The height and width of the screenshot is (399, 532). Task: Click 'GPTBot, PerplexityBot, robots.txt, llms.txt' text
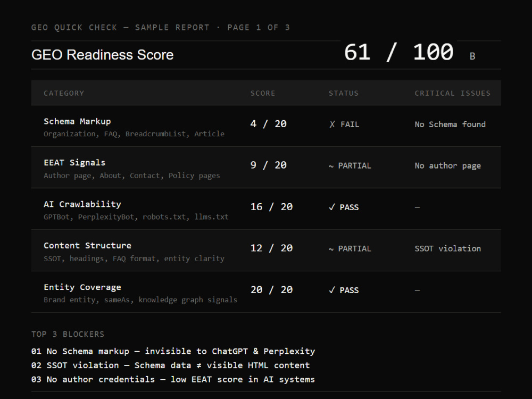pos(136,217)
